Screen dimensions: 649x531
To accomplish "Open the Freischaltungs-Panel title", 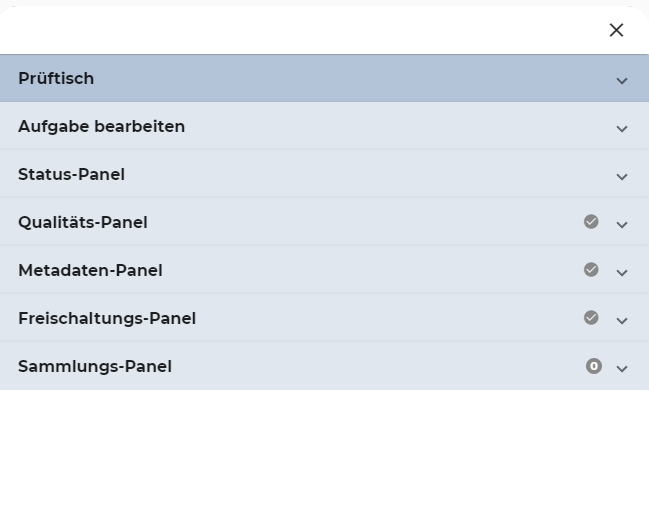I will point(107,319).
